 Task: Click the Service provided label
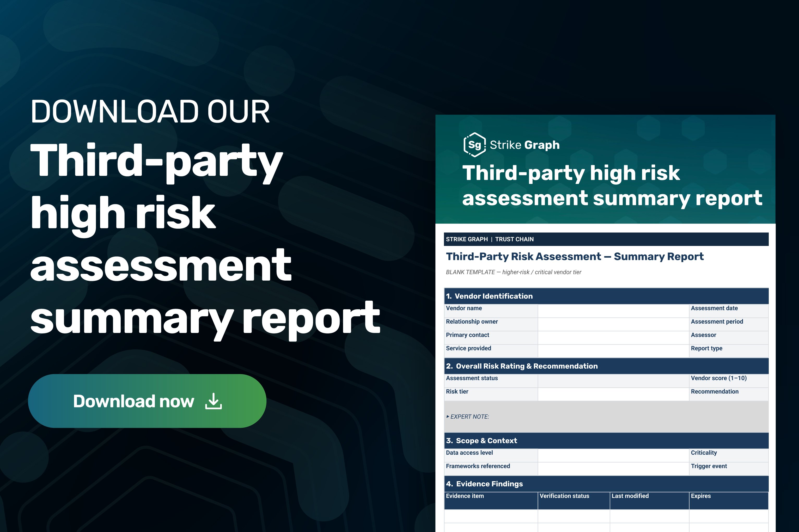pyautogui.click(x=468, y=348)
